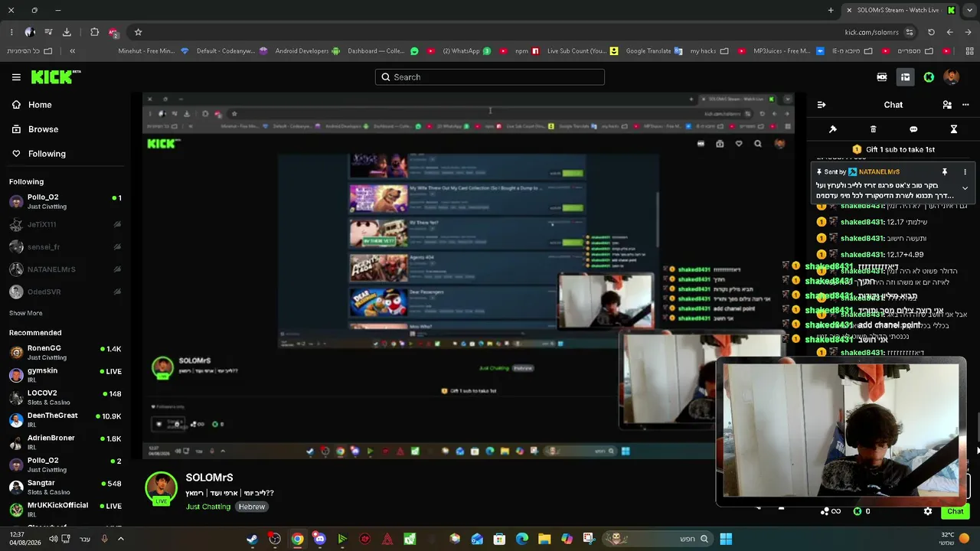Collapse the chat panel
This screenshot has width=980, height=551.
822,105
